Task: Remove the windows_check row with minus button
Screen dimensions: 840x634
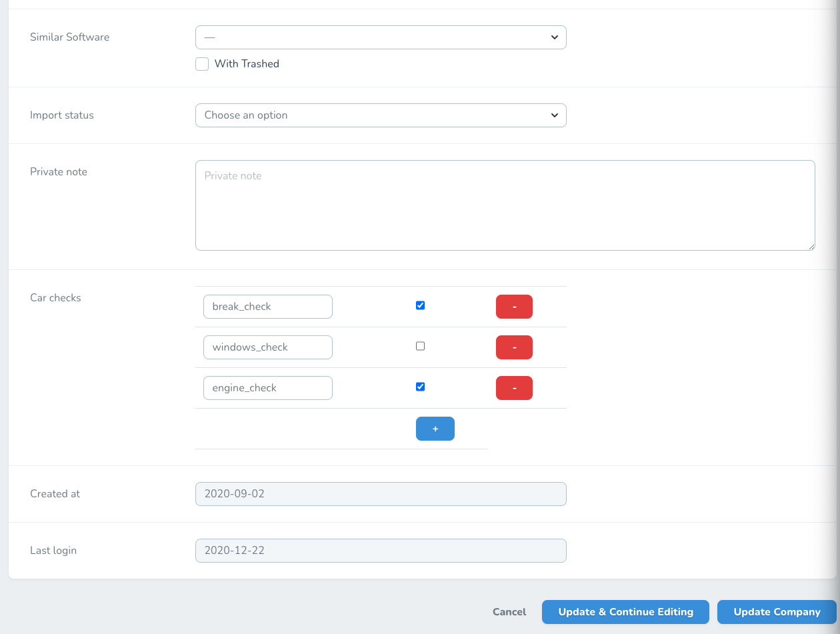Action: (x=514, y=347)
